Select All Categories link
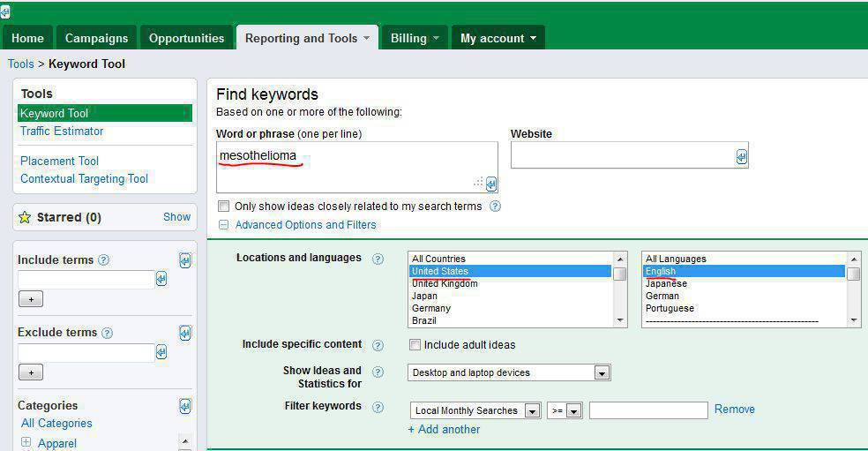Screen dimensions: 868x451 coord(56,424)
